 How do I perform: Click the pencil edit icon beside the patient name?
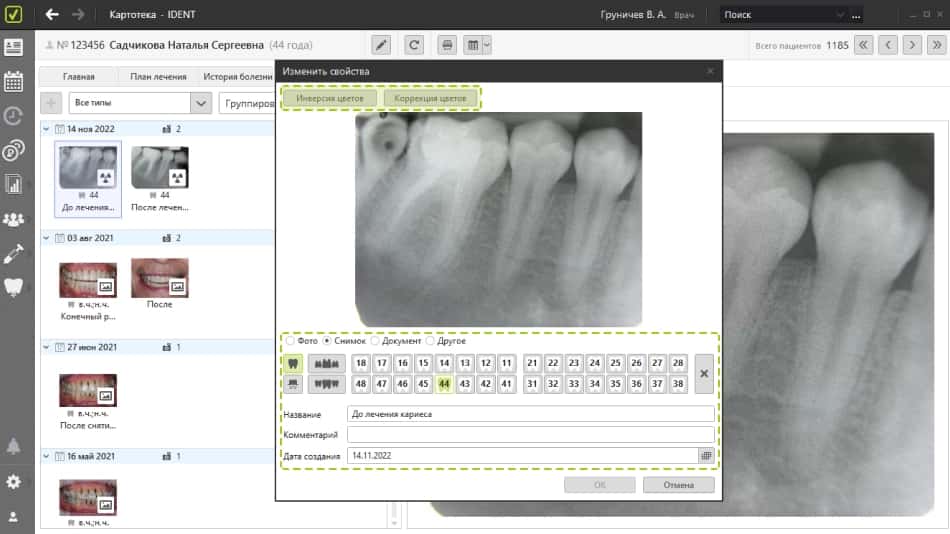coord(381,45)
